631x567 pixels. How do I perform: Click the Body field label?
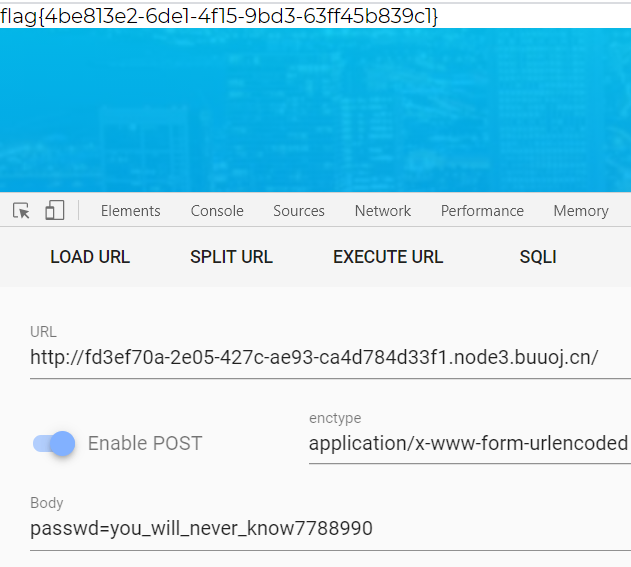(x=47, y=503)
